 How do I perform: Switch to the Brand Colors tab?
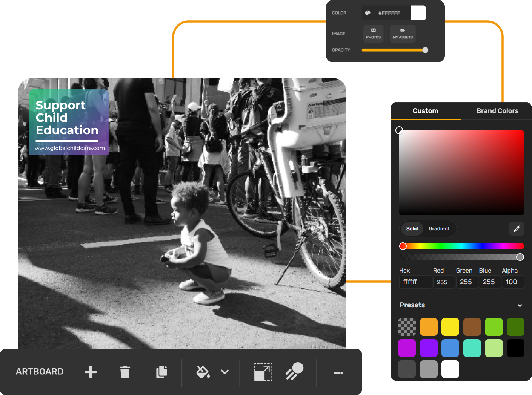click(497, 111)
